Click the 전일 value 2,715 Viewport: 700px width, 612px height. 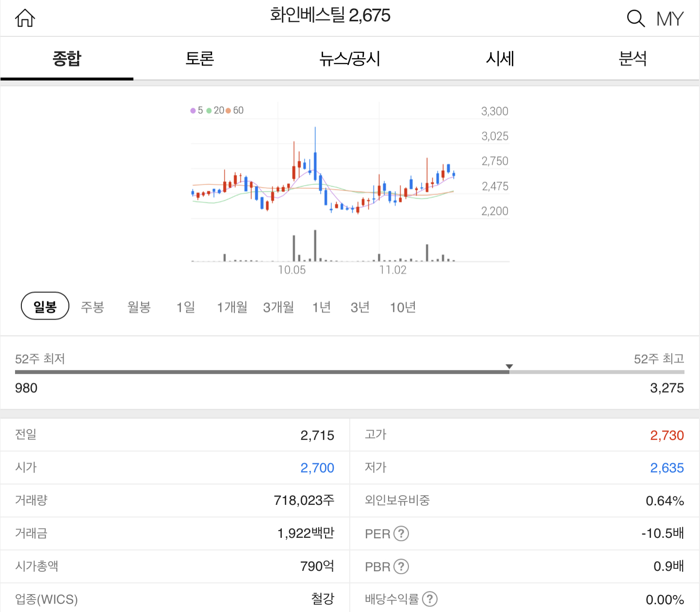(317, 435)
